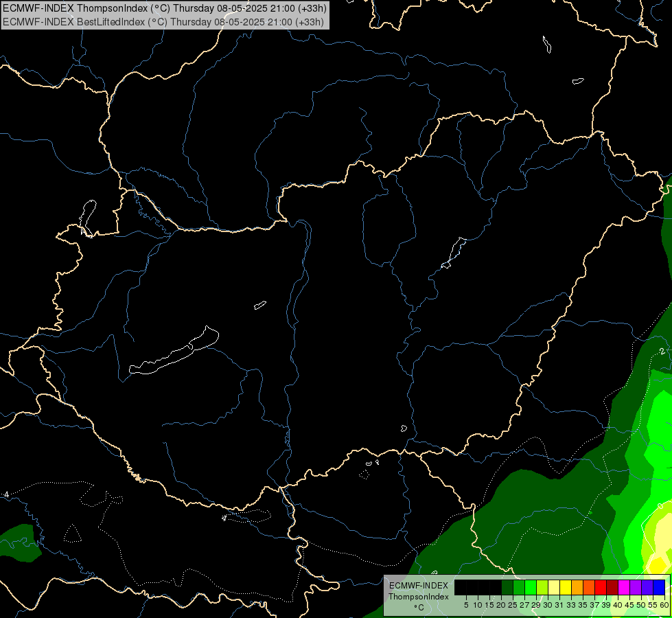Click the legend tick value "15"
This screenshot has height=618, width=672.
click(489, 605)
